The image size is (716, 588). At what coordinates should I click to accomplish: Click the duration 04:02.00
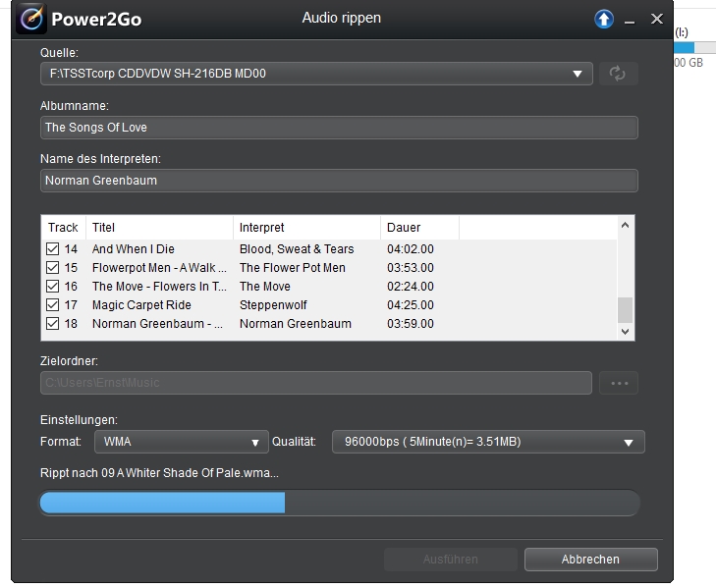[x=411, y=249]
